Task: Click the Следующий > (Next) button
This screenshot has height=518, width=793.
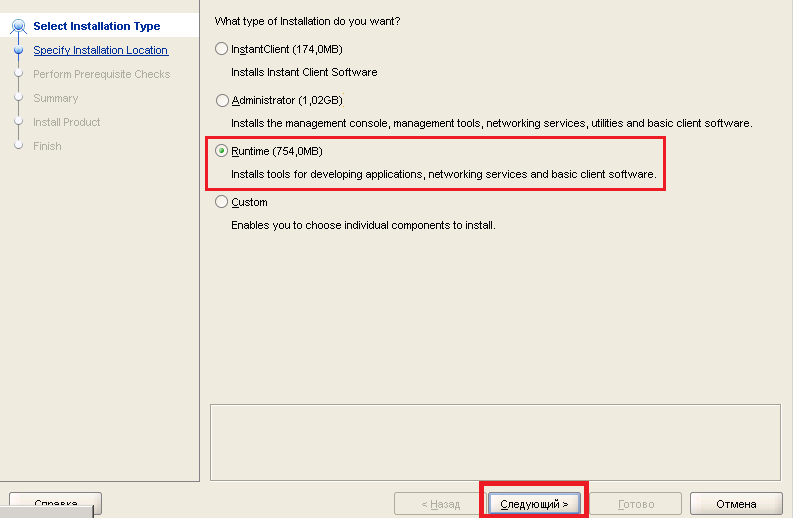Action: coord(534,504)
